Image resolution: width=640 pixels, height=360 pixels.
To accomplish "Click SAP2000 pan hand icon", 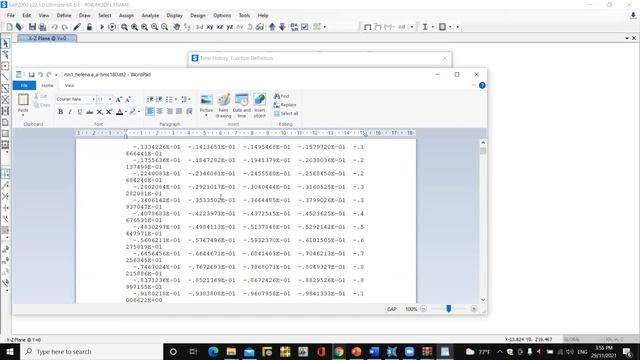I will [176, 27].
